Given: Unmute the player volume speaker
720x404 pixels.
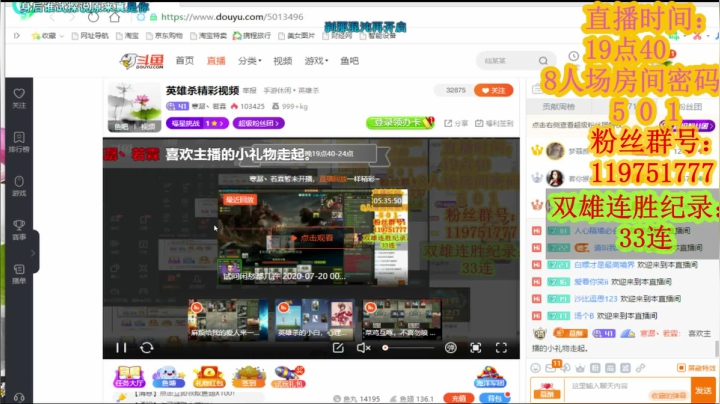Looking at the screenshot, I should coord(363,348).
